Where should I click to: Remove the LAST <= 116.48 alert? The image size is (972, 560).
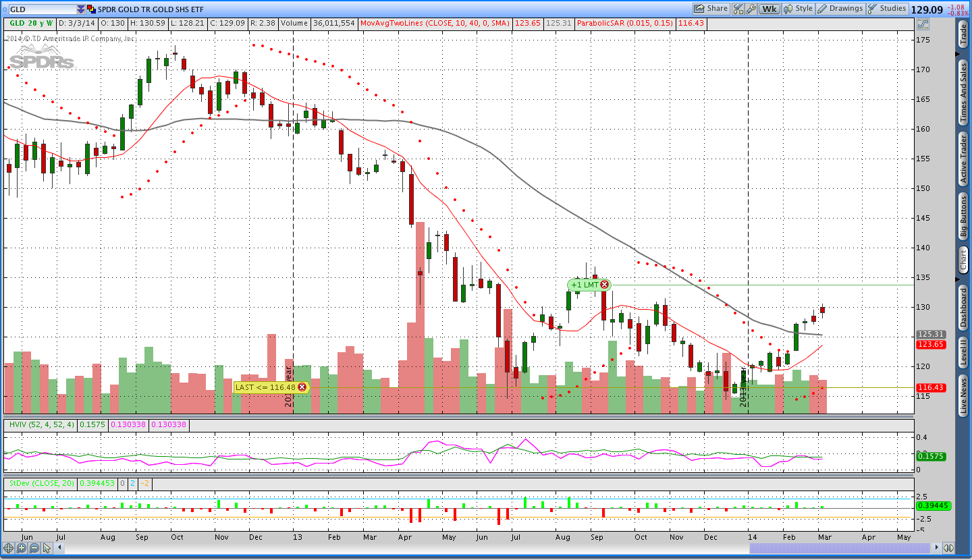pyautogui.click(x=302, y=387)
